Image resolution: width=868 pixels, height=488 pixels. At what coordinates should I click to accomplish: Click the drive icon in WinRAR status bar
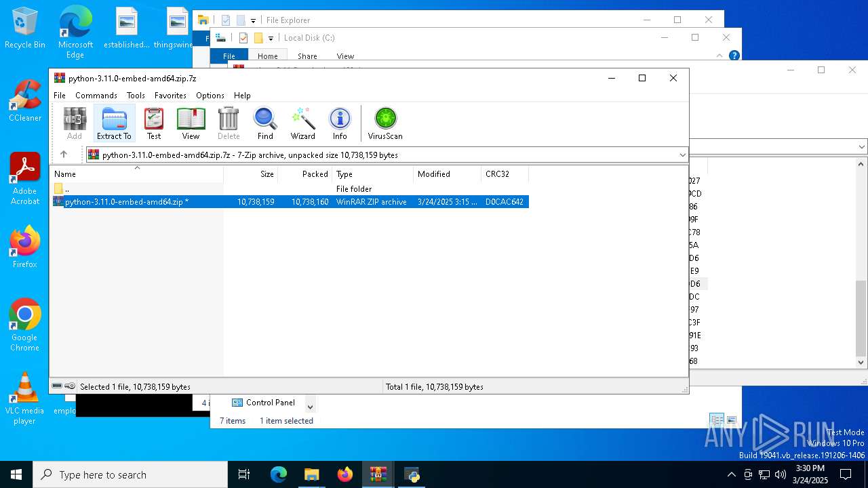(57, 386)
